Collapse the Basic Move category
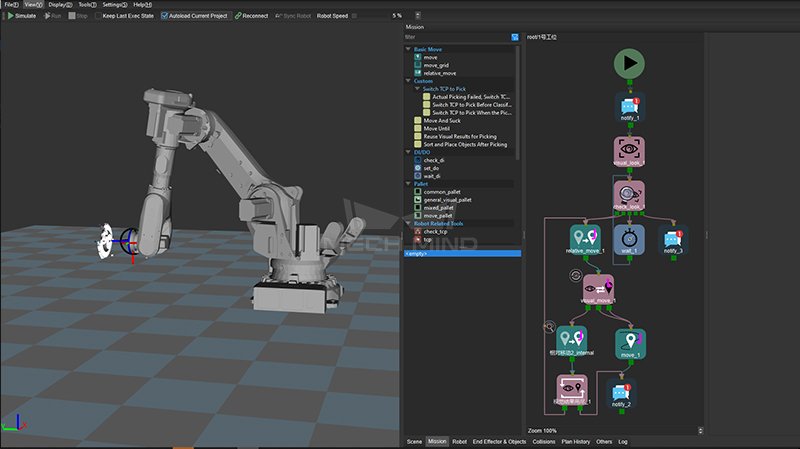This screenshot has width=800, height=449. pos(408,49)
